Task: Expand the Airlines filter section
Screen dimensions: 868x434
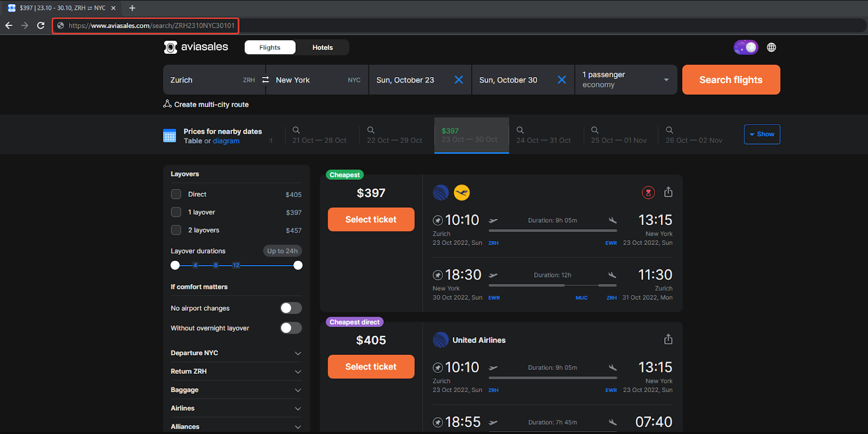Action: [x=236, y=408]
